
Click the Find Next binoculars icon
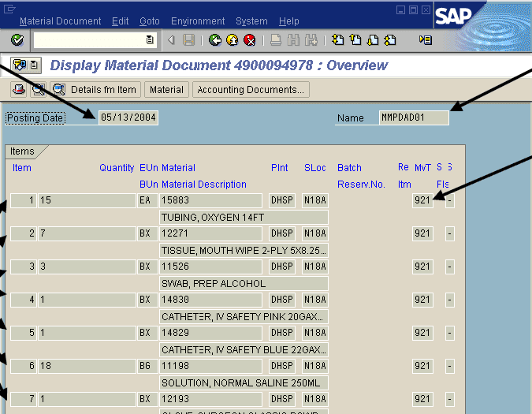(311, 40)
